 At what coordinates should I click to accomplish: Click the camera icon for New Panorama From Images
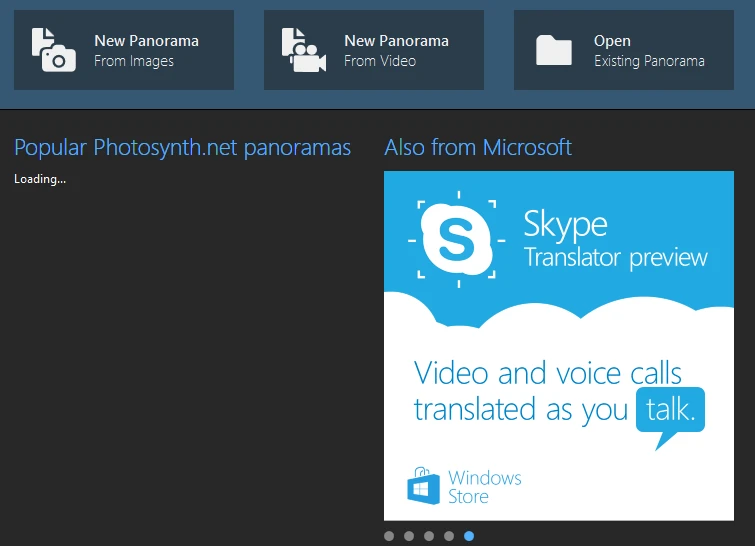tap(53, 50)
